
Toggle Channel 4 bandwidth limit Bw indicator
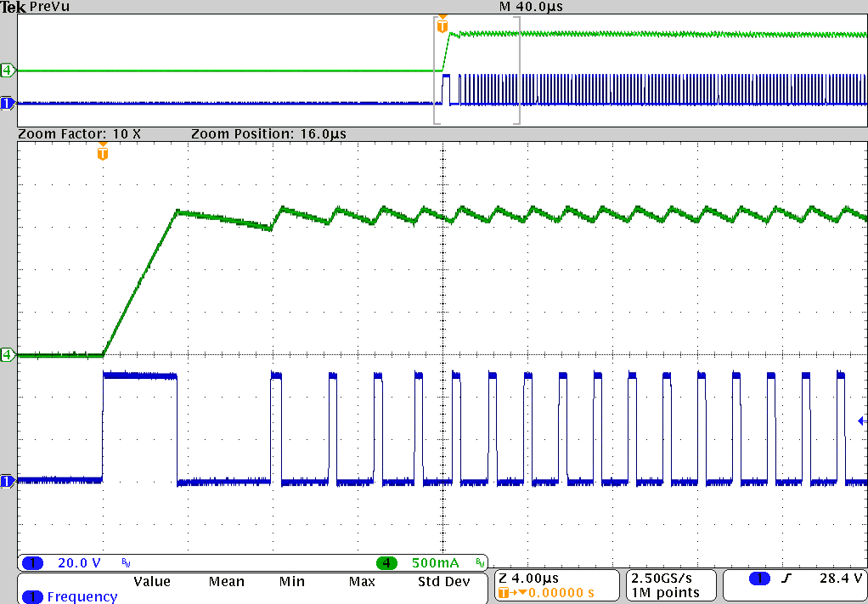coord(481,562)
